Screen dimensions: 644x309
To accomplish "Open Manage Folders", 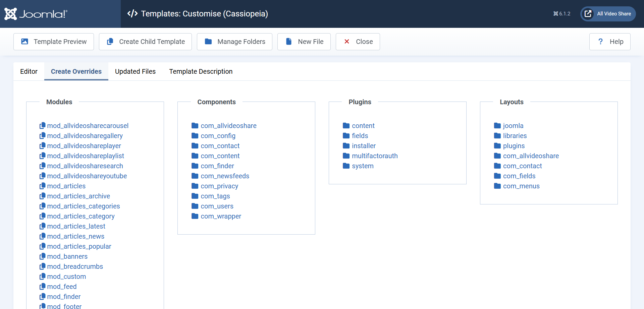I will click(234, 42).
